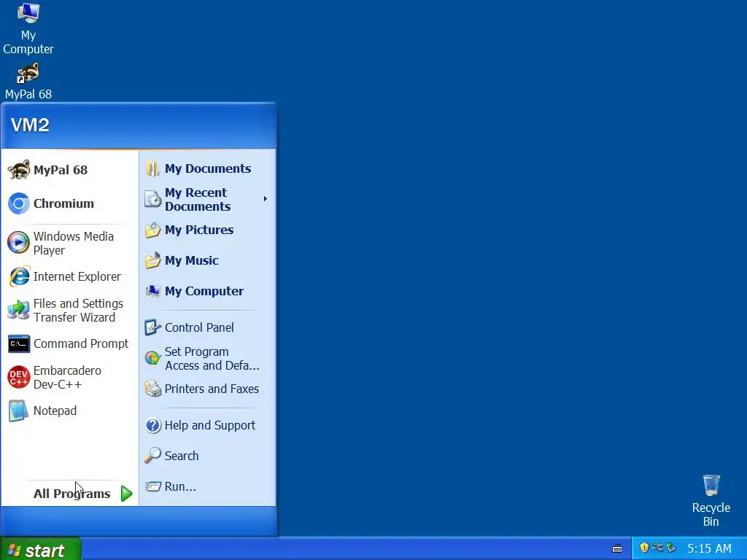This screenshot has width=747, height=560.
Task: Choose the Help and Support entry text
Action: [x=210, y=425]
